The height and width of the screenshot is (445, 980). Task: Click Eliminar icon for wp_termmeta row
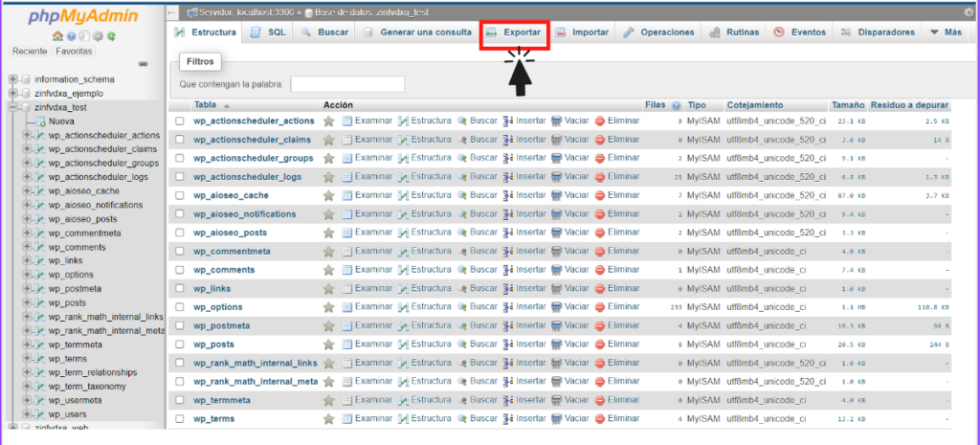600,400
